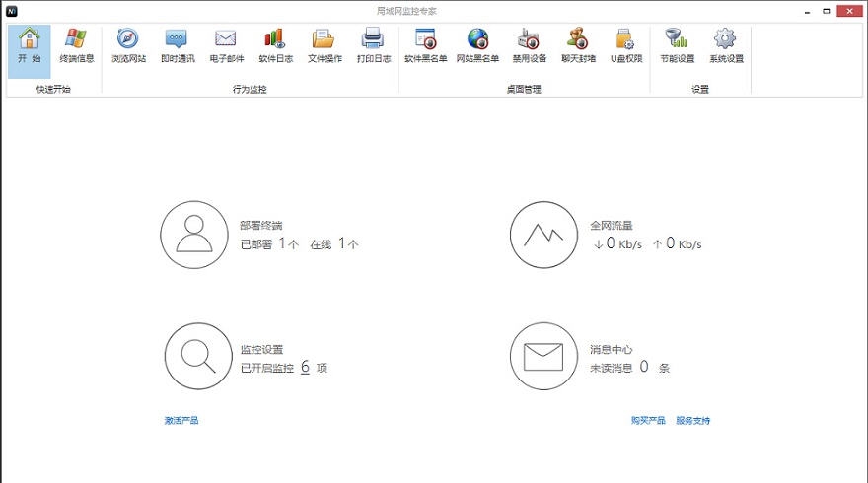Click the 全网流量 traffic graph circle icon
Image resolution: width=868 pixels, height=483 pixels.
point(543,235)
